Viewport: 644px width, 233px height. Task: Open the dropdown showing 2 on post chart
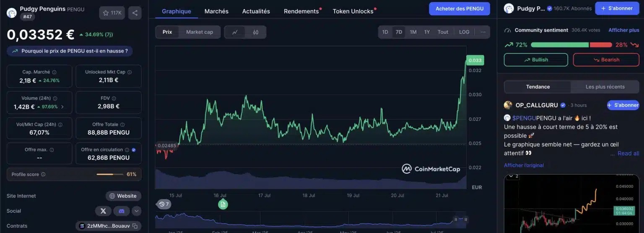coord(514,177)
